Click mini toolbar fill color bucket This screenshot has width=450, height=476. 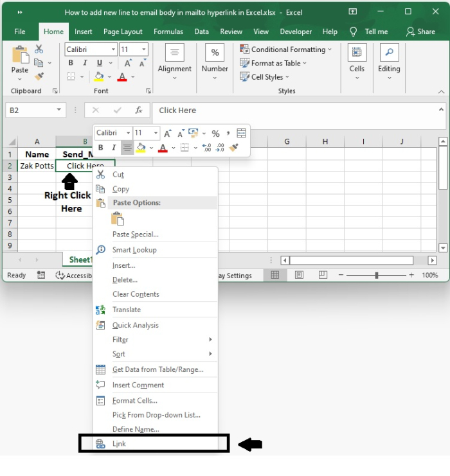(141, 148)
